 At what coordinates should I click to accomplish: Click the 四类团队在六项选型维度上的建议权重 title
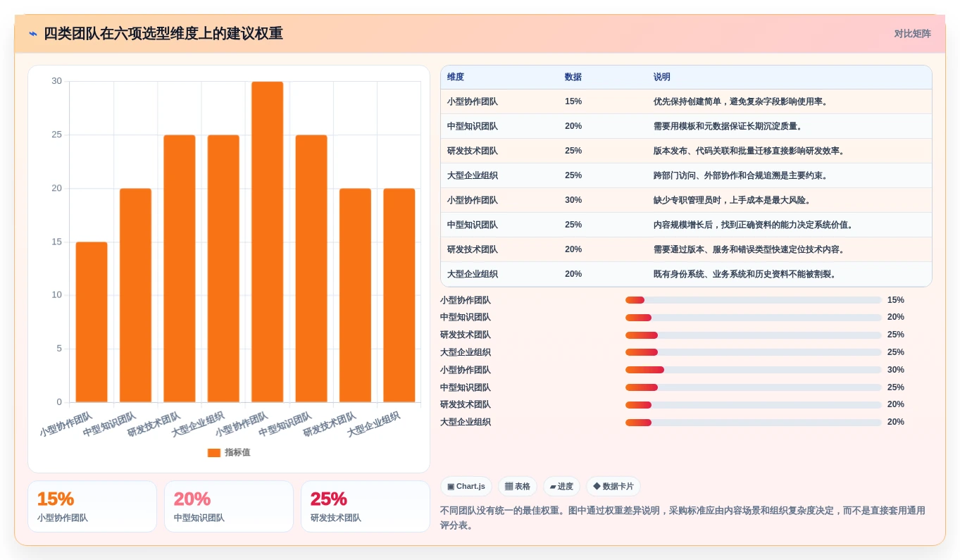pos(163,34)
